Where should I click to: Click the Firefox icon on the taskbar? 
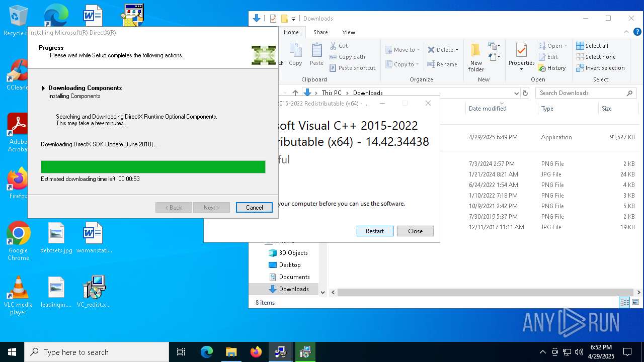point(256,352)
